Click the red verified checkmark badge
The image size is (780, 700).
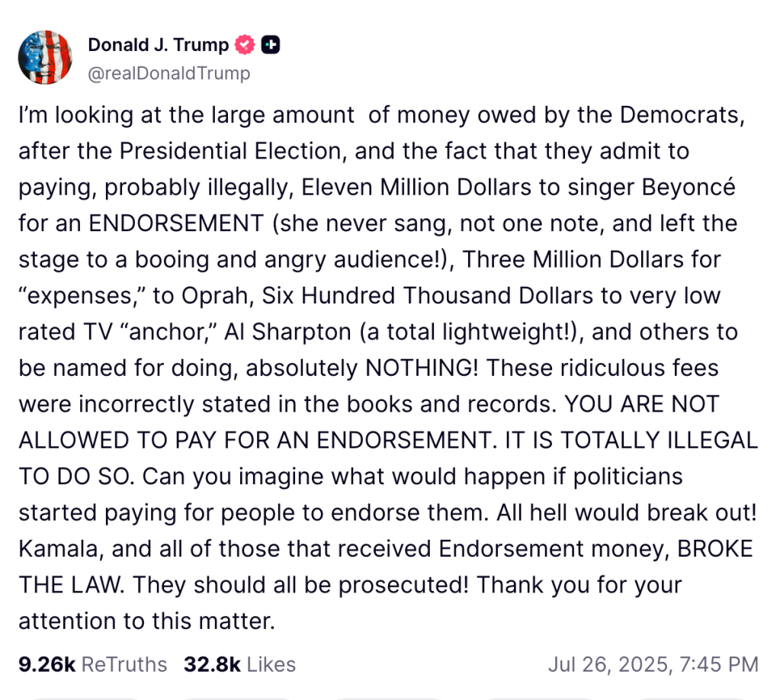click(x=244, y=45)
